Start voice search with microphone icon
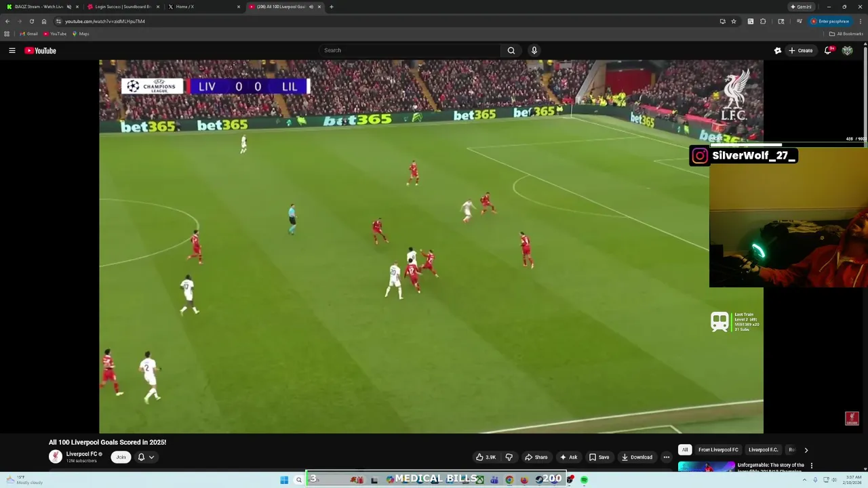The width and height of the screenshot is (868, 488). 534,50
